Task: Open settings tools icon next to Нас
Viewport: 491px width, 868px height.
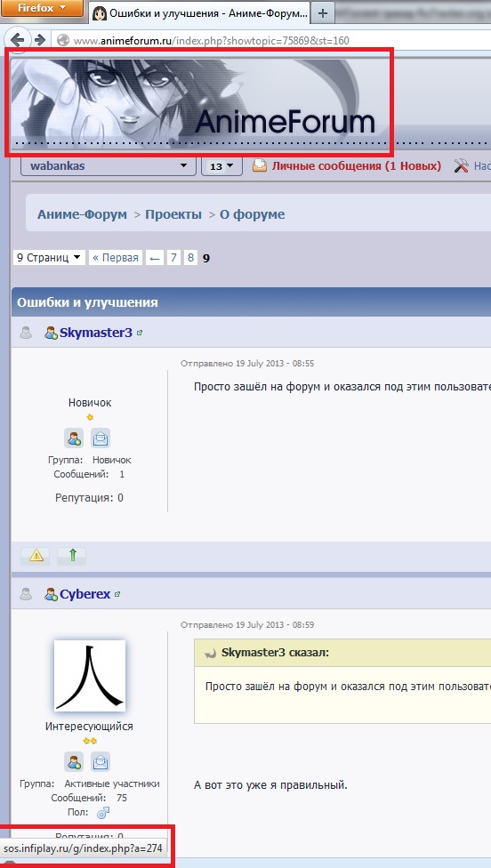Action: (461, 165)
